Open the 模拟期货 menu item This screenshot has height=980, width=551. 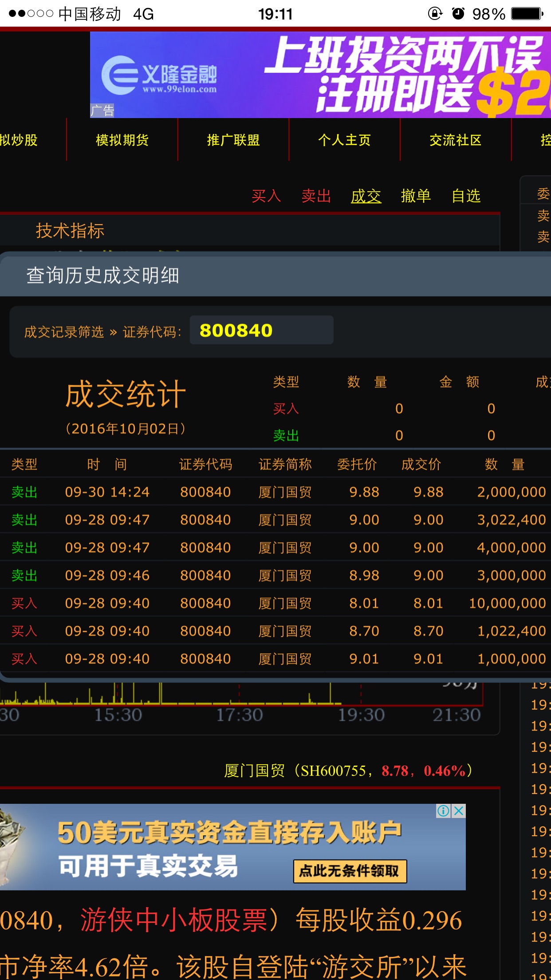click(122, 140)
